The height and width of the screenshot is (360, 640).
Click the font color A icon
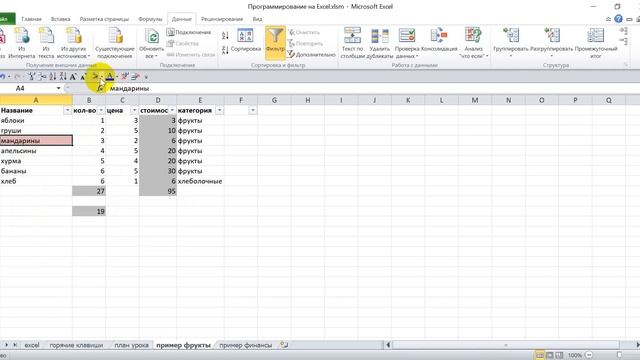point(109,76)
